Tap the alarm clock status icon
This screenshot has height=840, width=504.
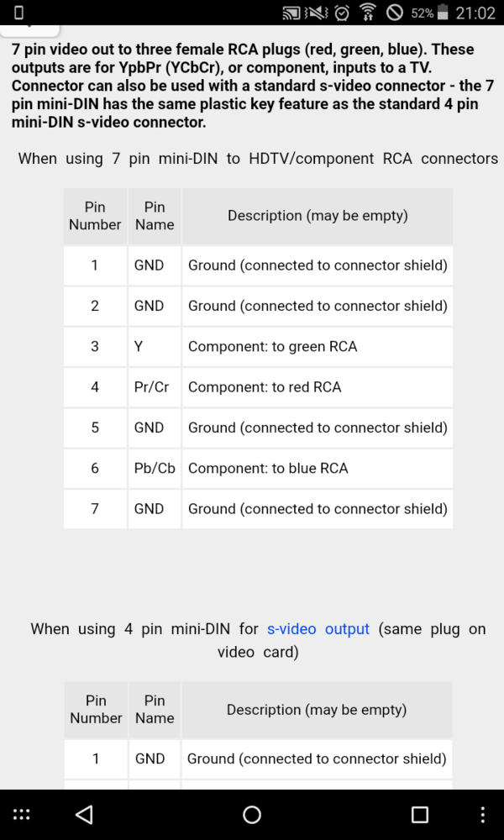(341, 13)
